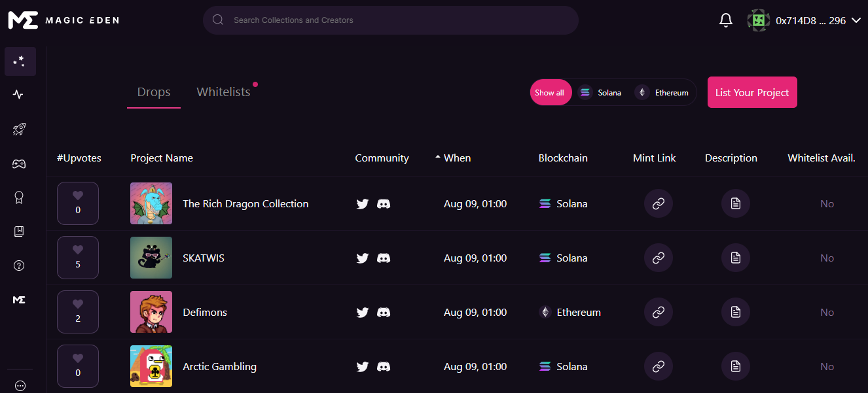Open the help question mark sidebar icon

click(x=19, y=265)
